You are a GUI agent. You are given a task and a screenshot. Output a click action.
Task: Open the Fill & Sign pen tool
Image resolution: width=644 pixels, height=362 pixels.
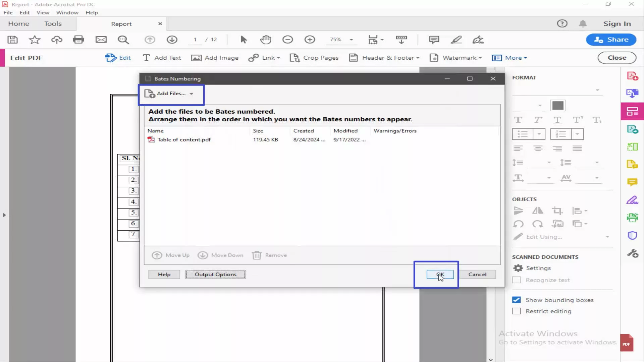[478, 40]
